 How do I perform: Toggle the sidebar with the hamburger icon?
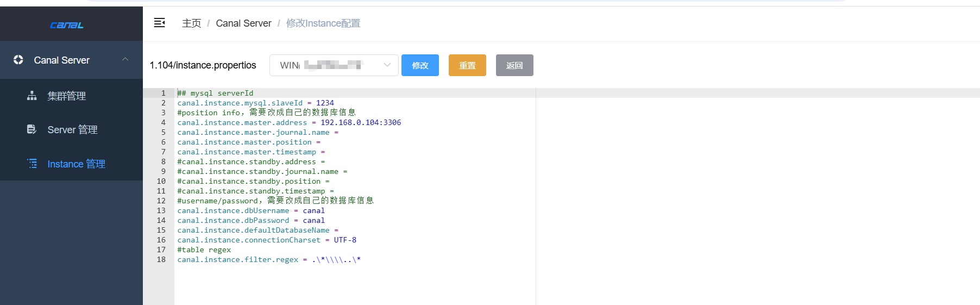160,23
